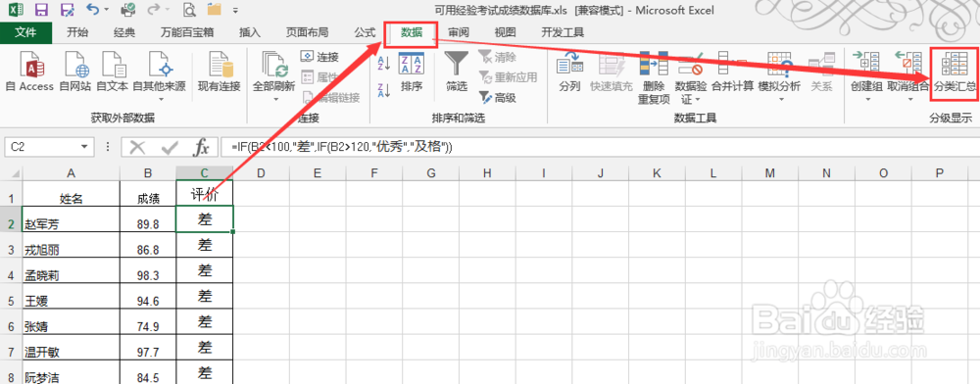The width and height of the screenshot is (980, 384).
Task: Click score cell 94.6
Action: coord(148,297)
